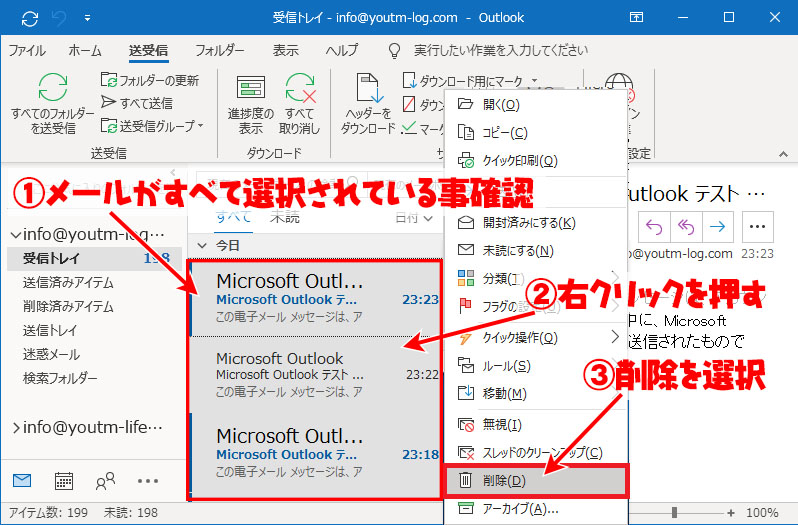Open 迷惑メール folder

[51, 354]
